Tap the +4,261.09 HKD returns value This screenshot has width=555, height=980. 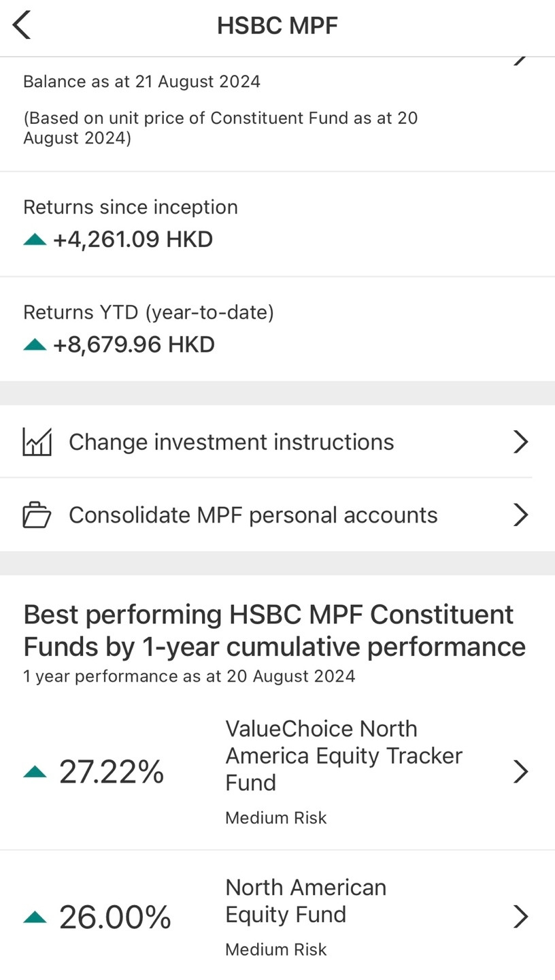[133, 240]
